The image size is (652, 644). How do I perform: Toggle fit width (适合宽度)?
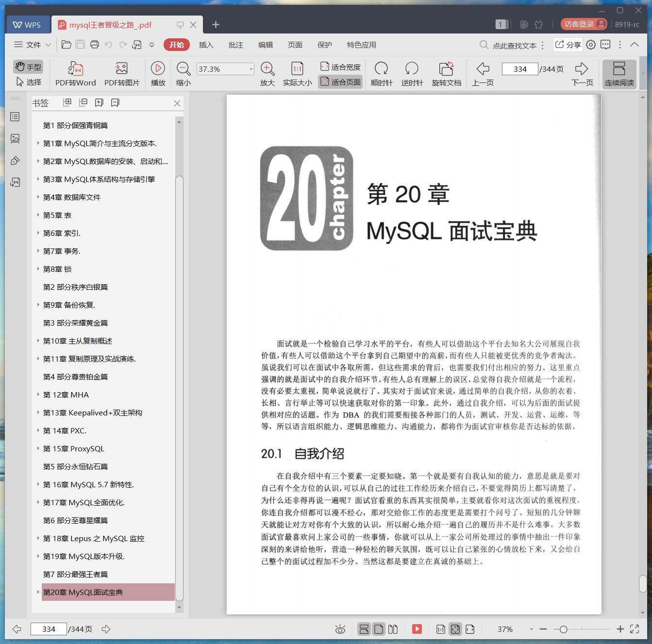point(340,66)
